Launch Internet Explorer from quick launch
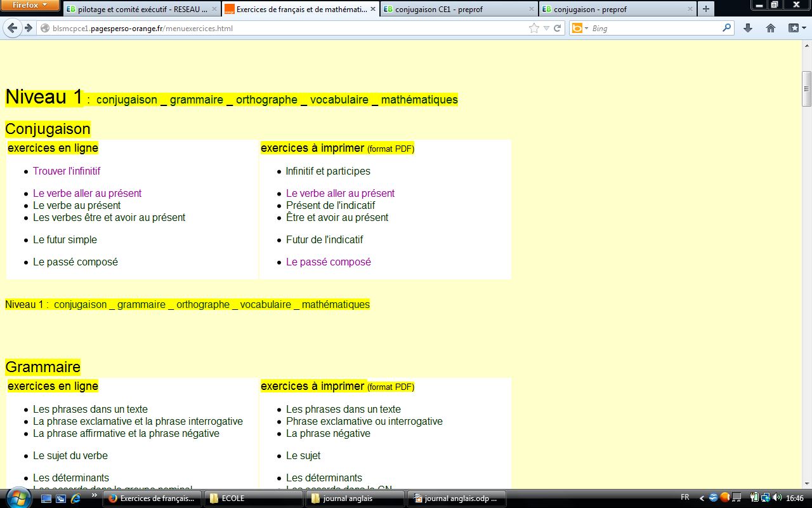Image resolution: width=812 pixels, height=508 pixels. tap(75, 498)
